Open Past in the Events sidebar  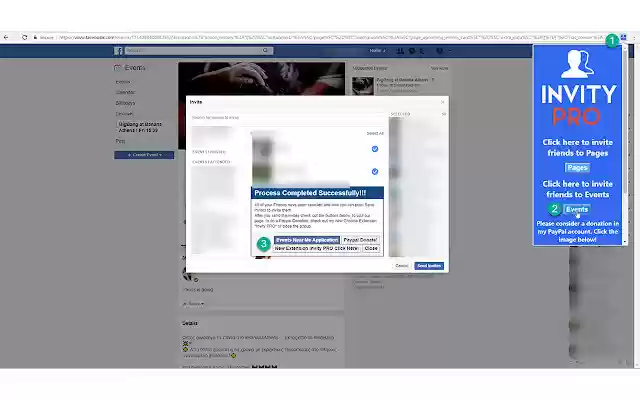[x=120, y=141]
